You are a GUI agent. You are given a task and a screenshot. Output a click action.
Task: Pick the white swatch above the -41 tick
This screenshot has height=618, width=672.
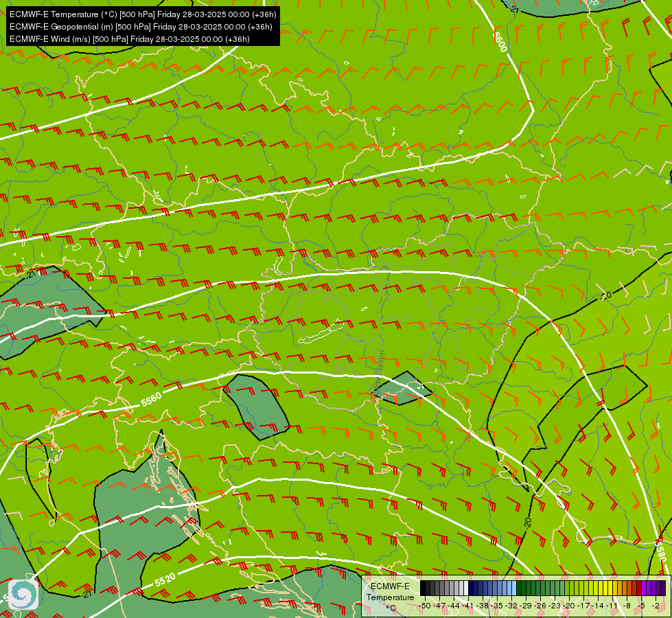coord(466,588)
